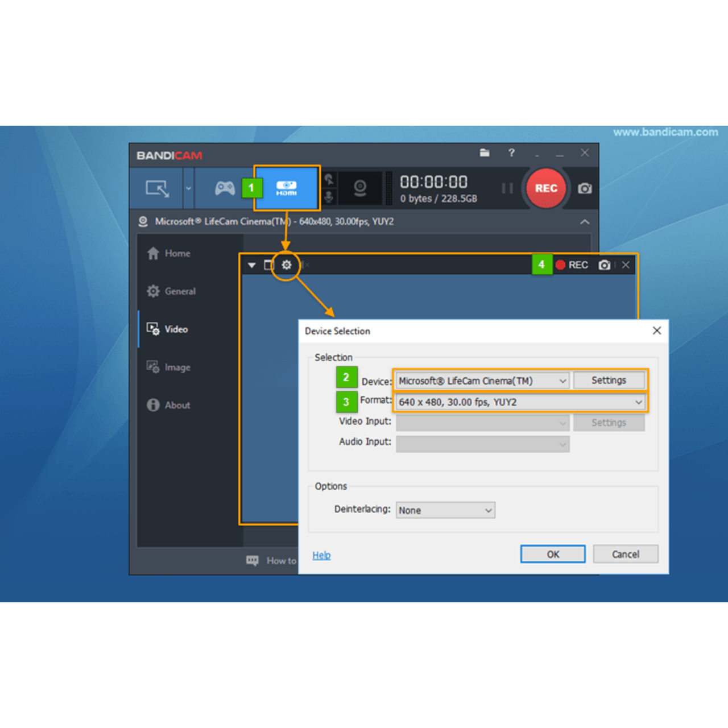Open the Format dropdown 640 x 480
Image resolution: width=728 pixels, height=728 pixels.
click(520, 402)
